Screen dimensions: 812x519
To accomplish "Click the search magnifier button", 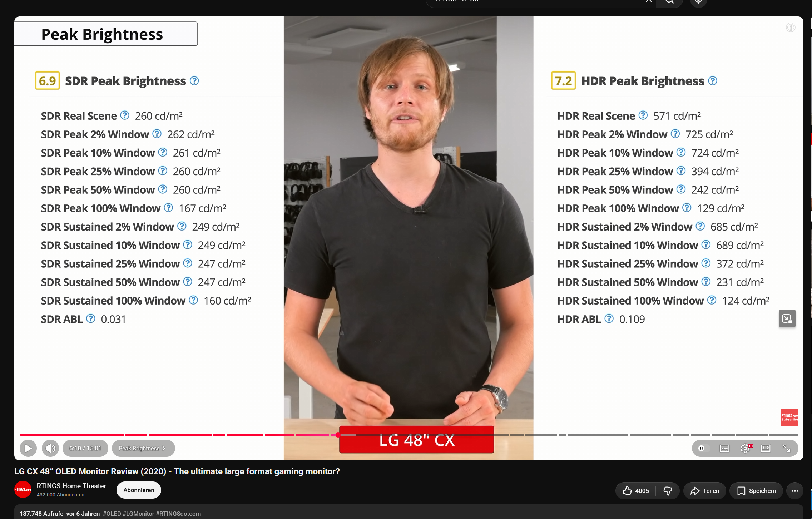I will pyautogui.click(x=669, y=1).
